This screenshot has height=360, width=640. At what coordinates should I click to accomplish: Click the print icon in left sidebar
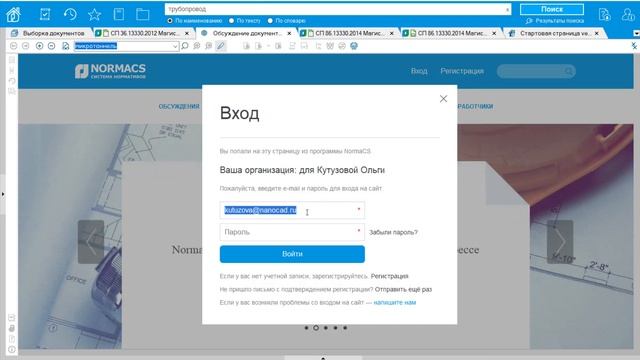pyautogui.click(x=11, y=328)
